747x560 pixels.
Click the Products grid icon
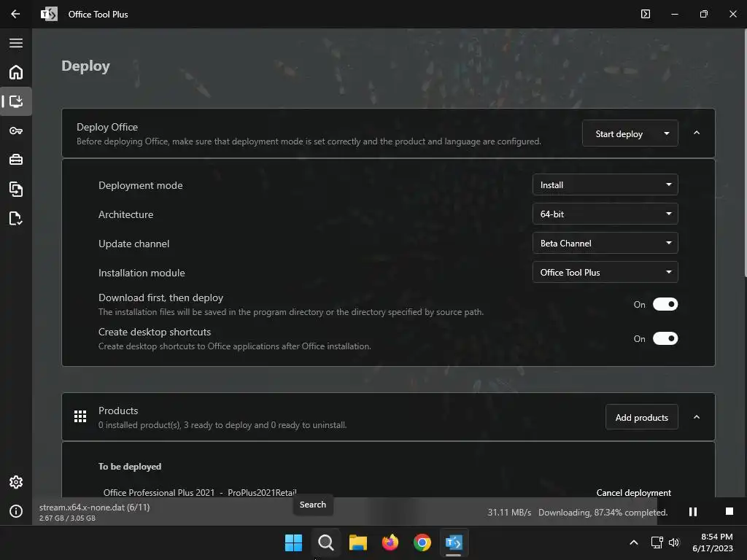(x=80, y=416)
